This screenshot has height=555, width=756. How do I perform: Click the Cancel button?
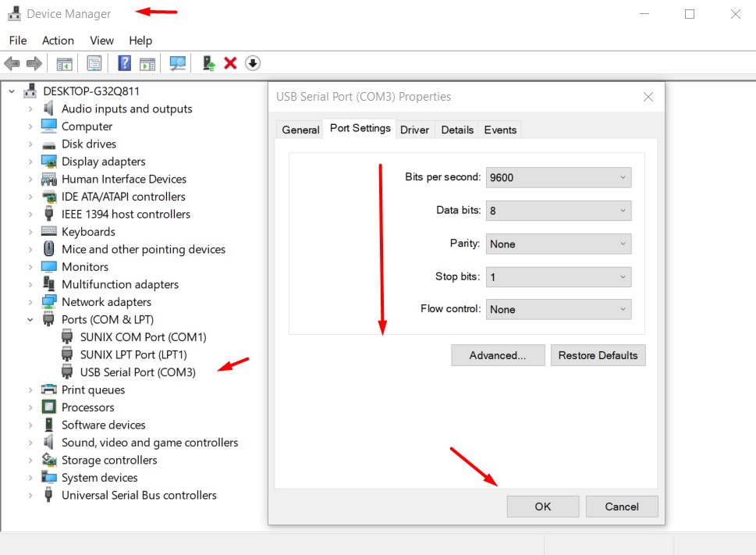point(622,507)
